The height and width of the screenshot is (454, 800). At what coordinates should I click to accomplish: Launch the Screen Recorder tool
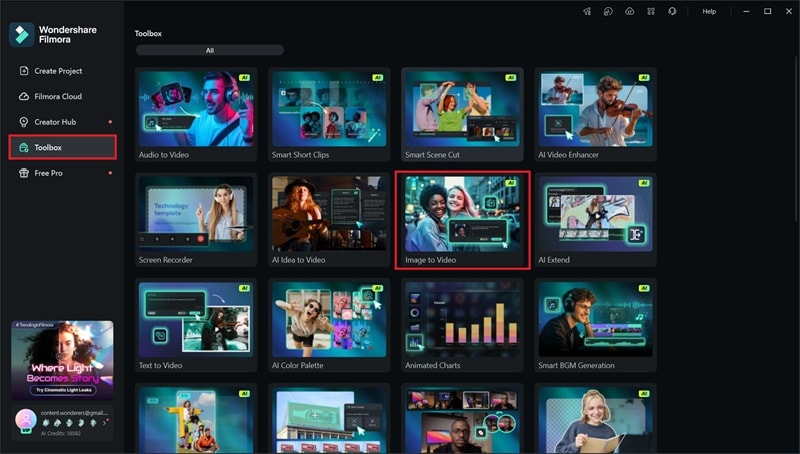coord(196,220)
